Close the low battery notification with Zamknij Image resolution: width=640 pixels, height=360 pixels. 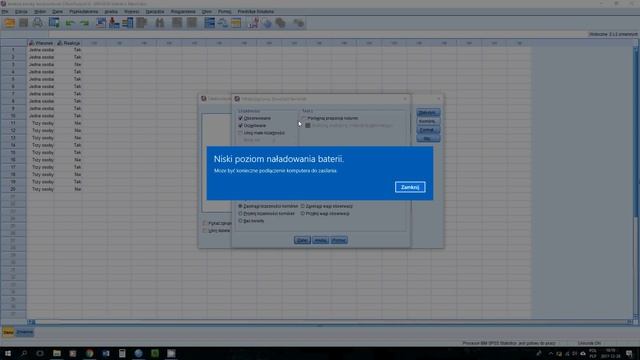click(410, 187)
